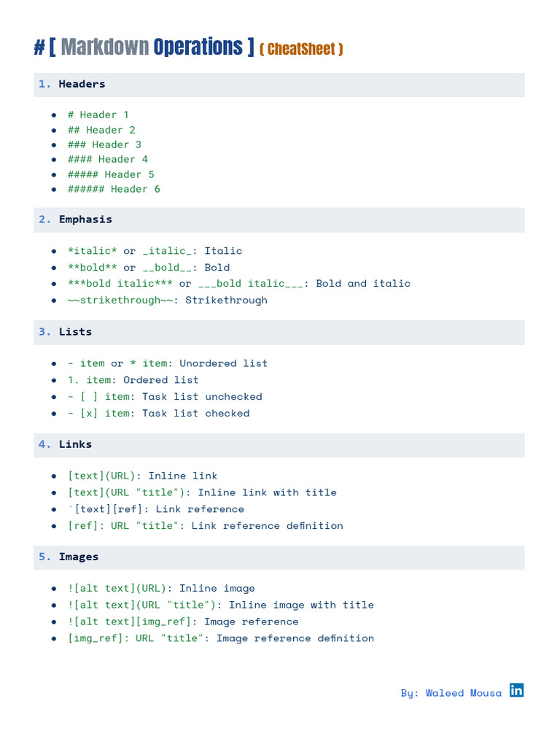Click the task list unchecked line
Screen dimensions: 560x747
point(165,396)
